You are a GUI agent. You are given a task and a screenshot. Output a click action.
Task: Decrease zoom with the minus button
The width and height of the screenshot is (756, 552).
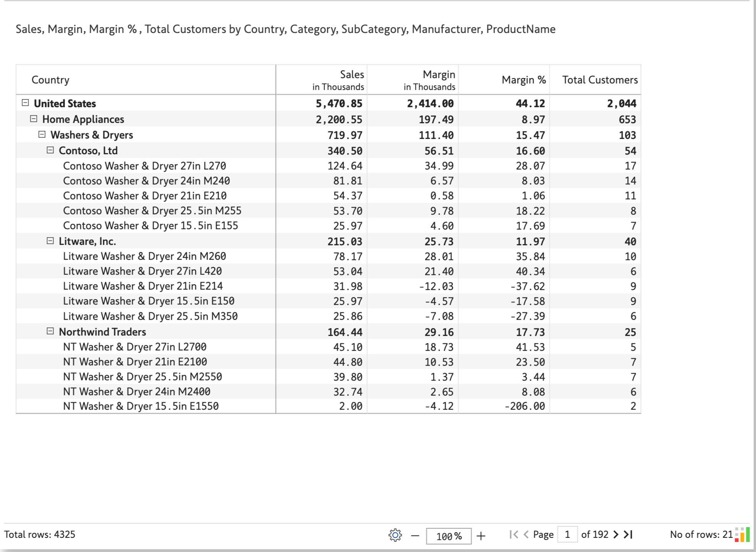[x=415, y=536]
